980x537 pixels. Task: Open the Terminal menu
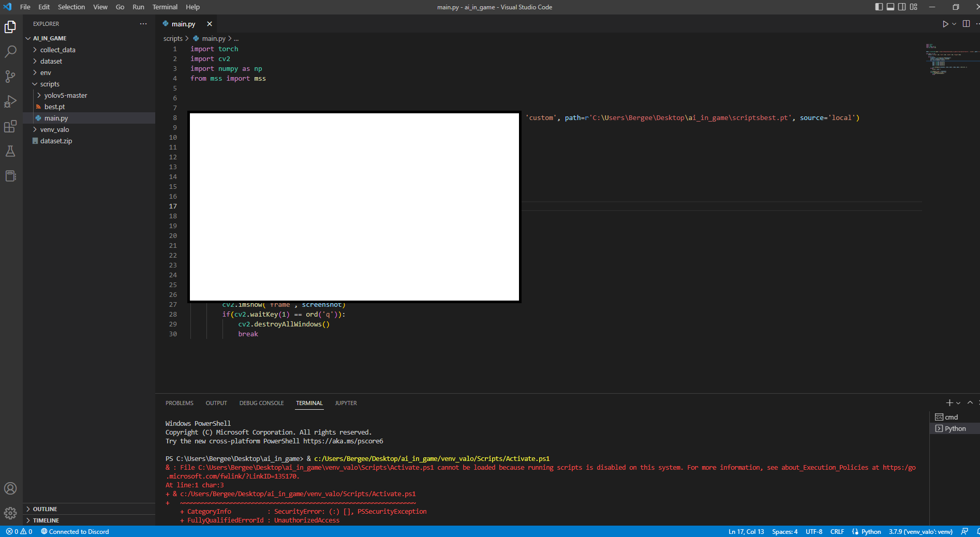165,7
